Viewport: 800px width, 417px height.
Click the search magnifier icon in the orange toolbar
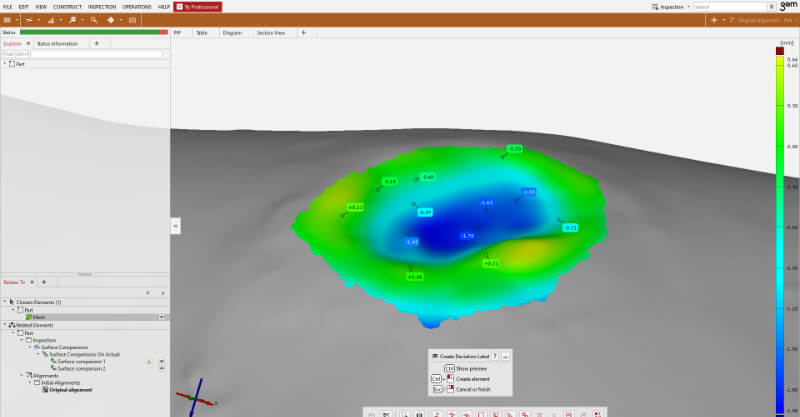94,19
